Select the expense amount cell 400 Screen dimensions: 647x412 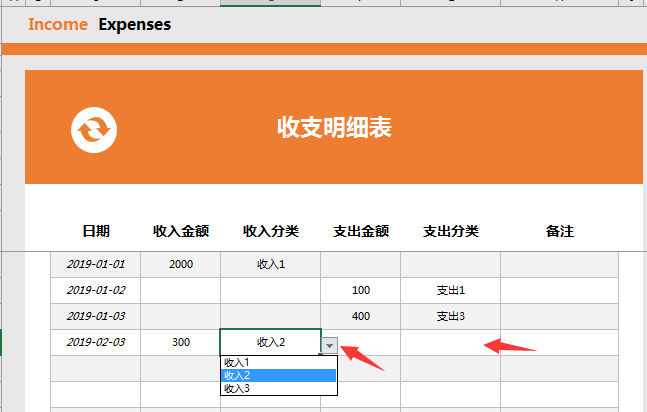coord(361,316)
